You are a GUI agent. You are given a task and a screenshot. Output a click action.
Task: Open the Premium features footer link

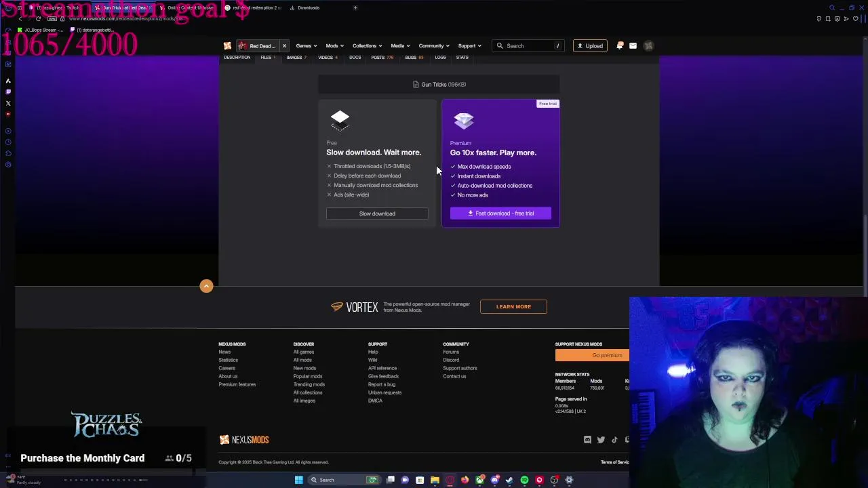(x=237, y=384)
